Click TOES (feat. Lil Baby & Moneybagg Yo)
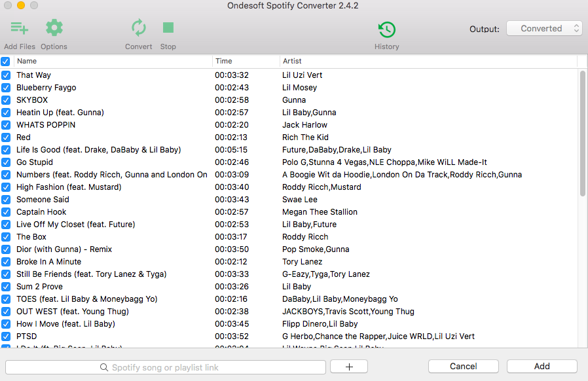The width and height of the screenshot is (588, 381). (x=87, y=299)
